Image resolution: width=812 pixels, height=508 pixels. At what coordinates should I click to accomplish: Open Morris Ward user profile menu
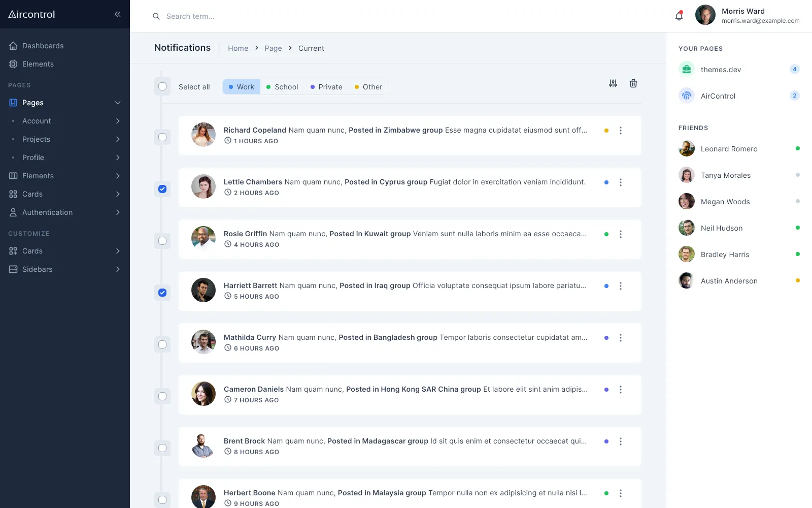click(x=748, y=16)
